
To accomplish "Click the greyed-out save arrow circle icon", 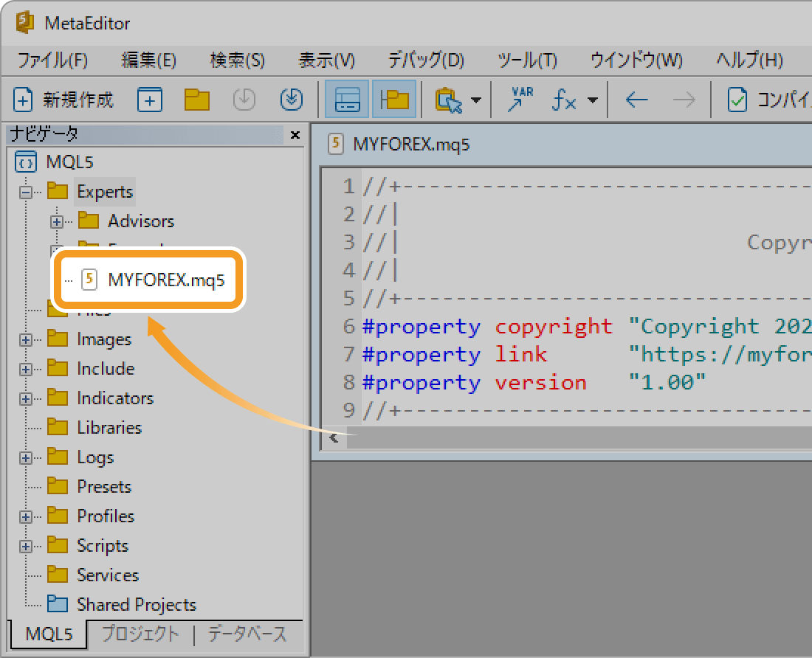I will click(244, 100).
